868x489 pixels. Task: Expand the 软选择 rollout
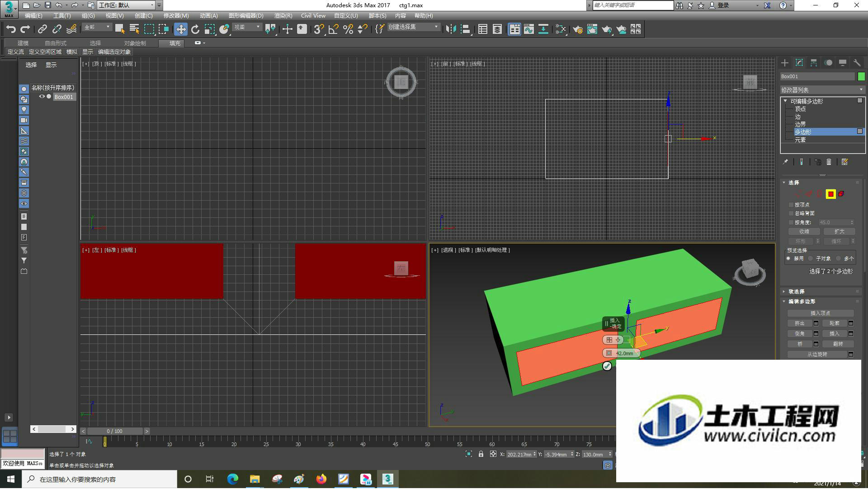784,292
